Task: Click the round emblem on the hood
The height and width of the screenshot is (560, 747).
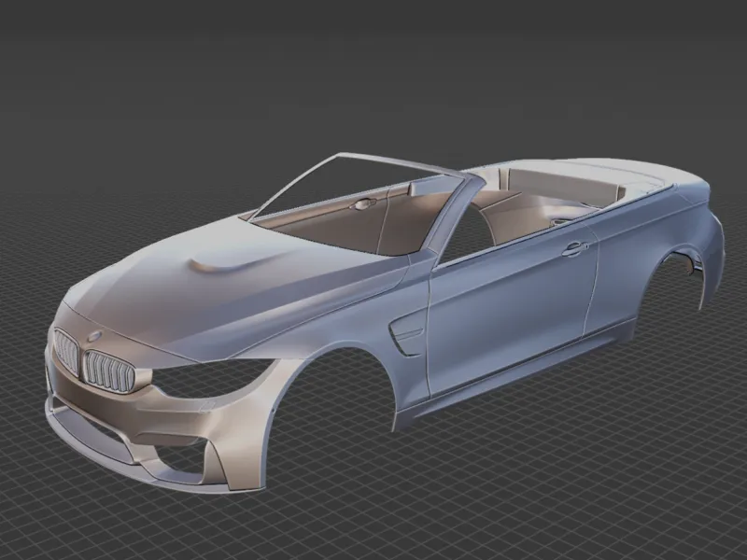Action: (x=95, y=335)
